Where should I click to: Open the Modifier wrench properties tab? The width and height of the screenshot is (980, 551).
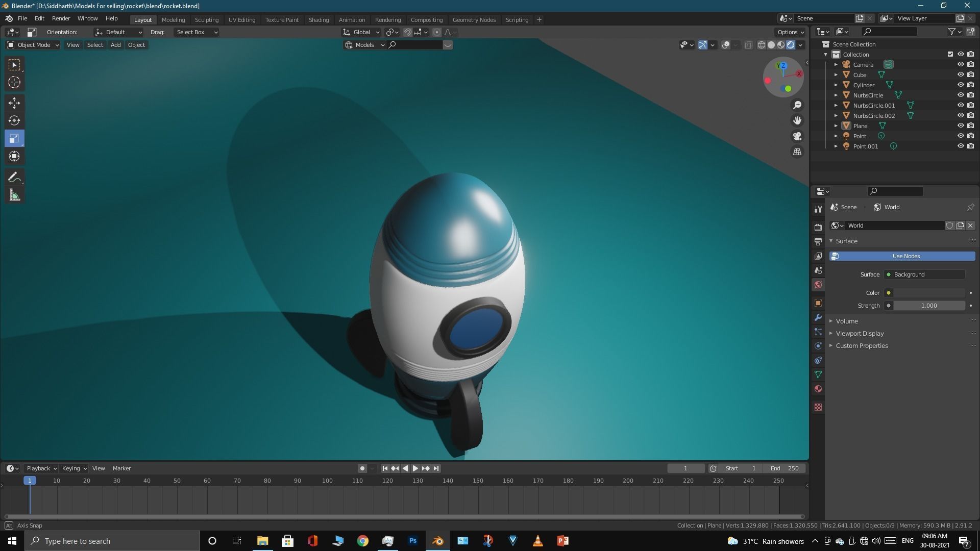pos(818,317)
